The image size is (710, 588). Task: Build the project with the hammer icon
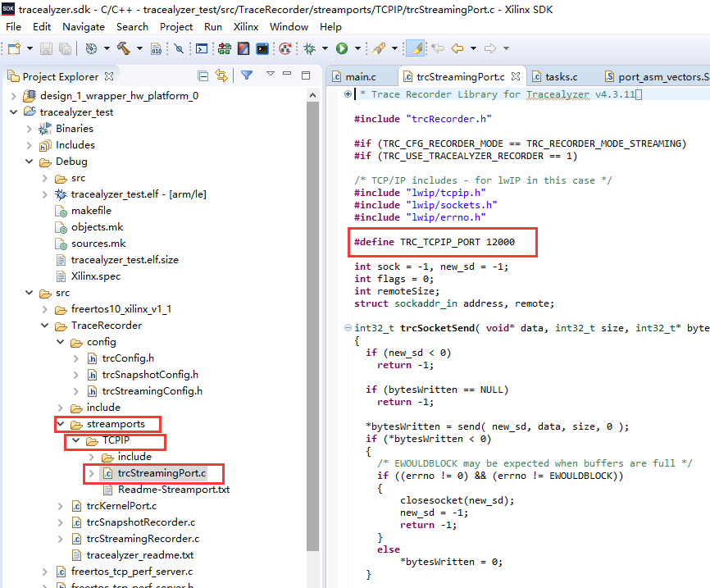(123, 48)
